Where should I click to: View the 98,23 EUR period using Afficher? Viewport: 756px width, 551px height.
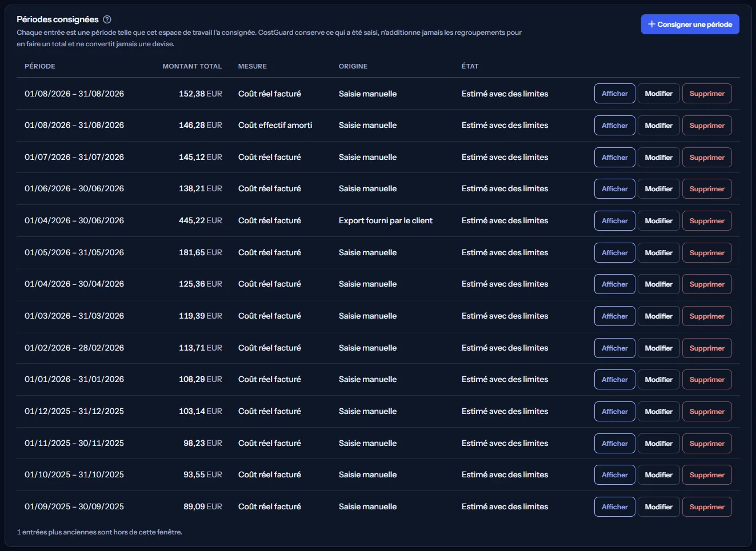[614, 444]
